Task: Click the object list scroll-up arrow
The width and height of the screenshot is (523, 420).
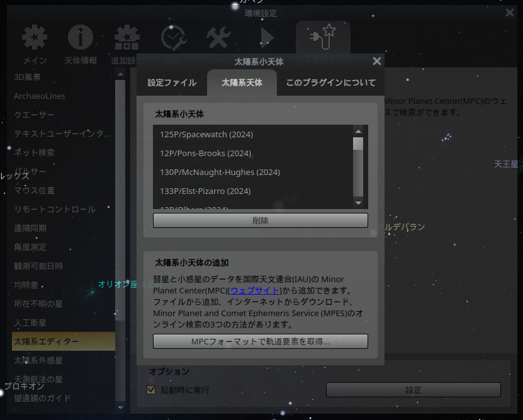Action: [358, 131]
